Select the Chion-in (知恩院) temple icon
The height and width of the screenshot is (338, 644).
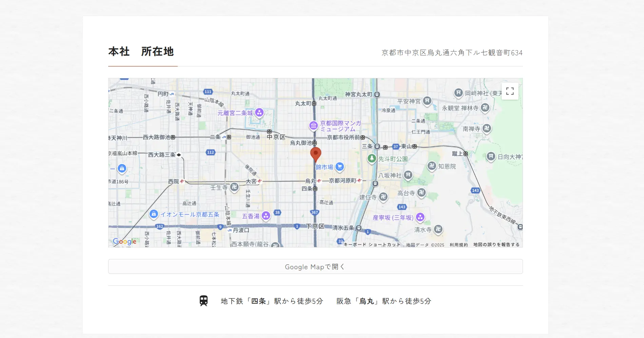coord(432,166)
